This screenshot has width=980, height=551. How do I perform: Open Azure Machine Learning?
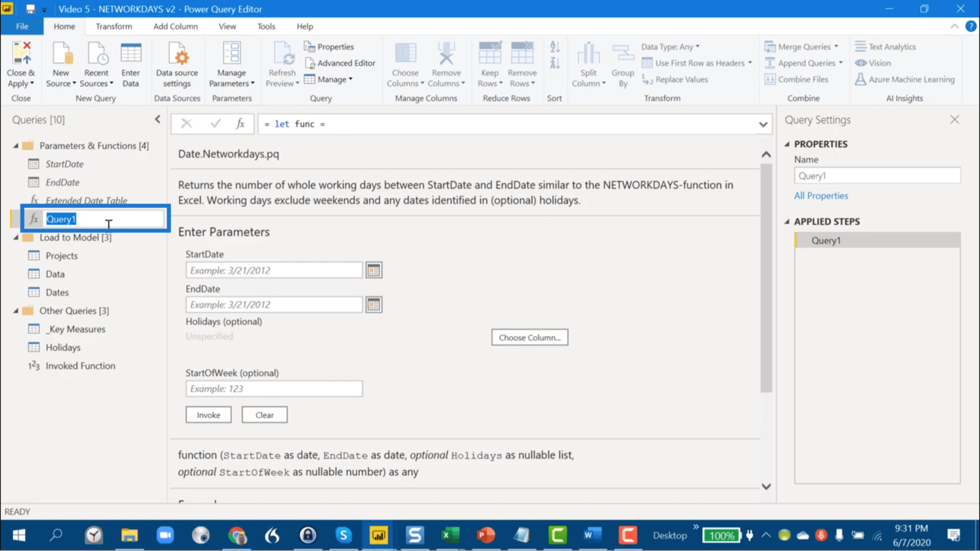tap(905, 79)
